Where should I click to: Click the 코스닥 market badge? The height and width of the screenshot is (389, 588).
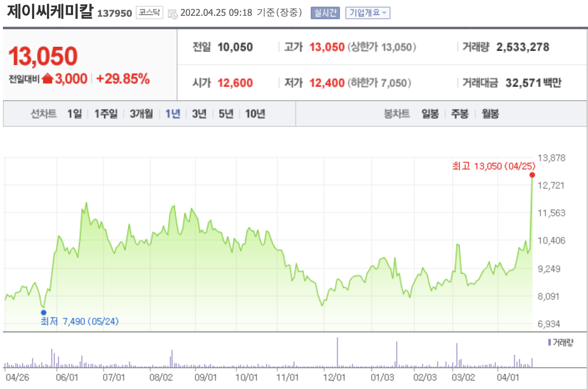pyautogui.click(x=149, y=13)
